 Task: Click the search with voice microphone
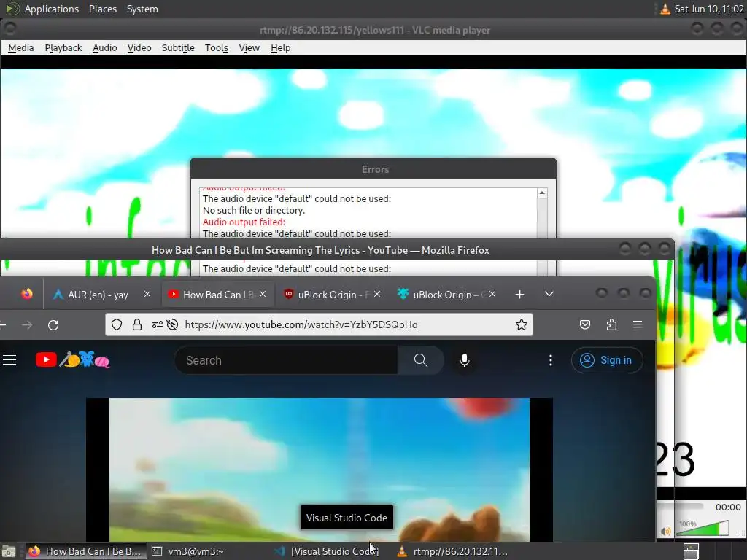[465, 360]
